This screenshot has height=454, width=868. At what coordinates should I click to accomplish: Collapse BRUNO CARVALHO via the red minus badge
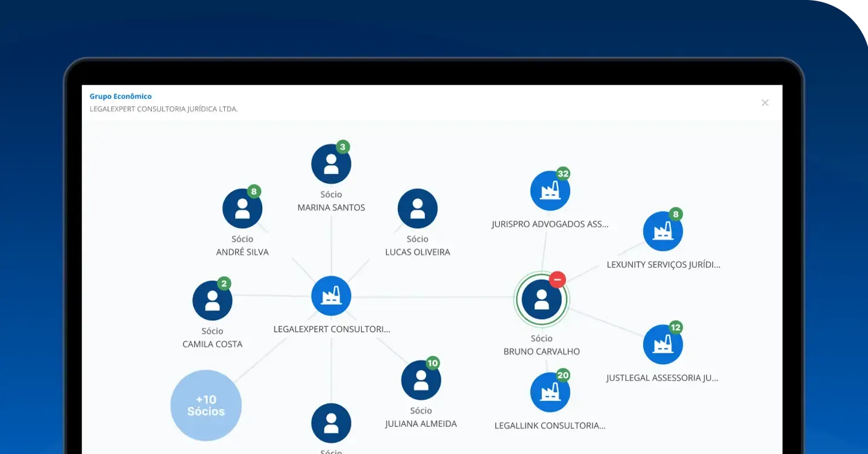(556, 280)
